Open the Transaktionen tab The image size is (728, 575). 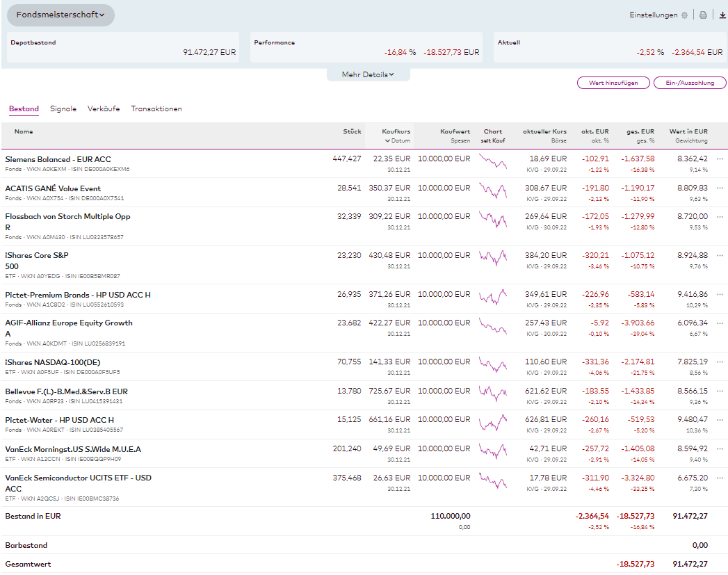pos(156,109)
